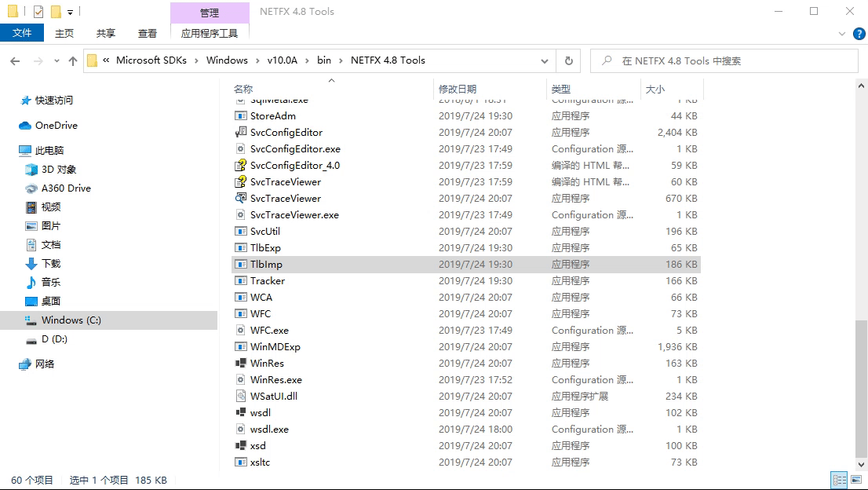Click the TlbExp file icon
This screenshot has width=868, height=490.
coord(241,247)
